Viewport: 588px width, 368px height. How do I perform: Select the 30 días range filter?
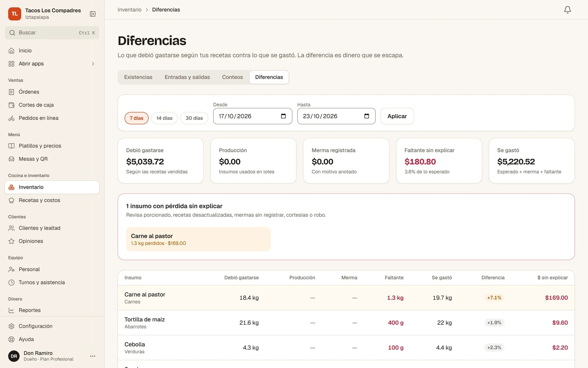click(194, 118)
